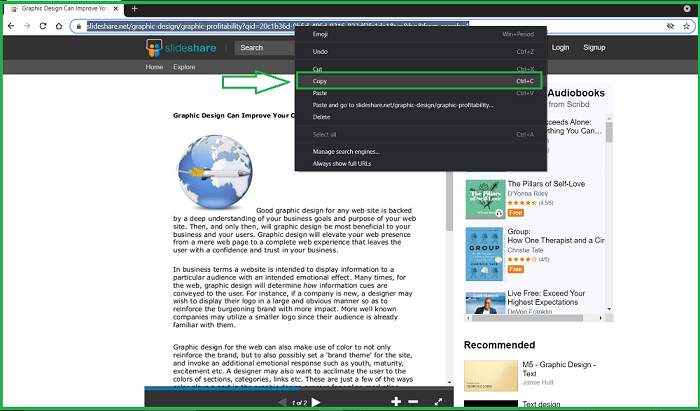Reload the page with refresh icon
The image size is (700, 411).
(x=43, y=26)
